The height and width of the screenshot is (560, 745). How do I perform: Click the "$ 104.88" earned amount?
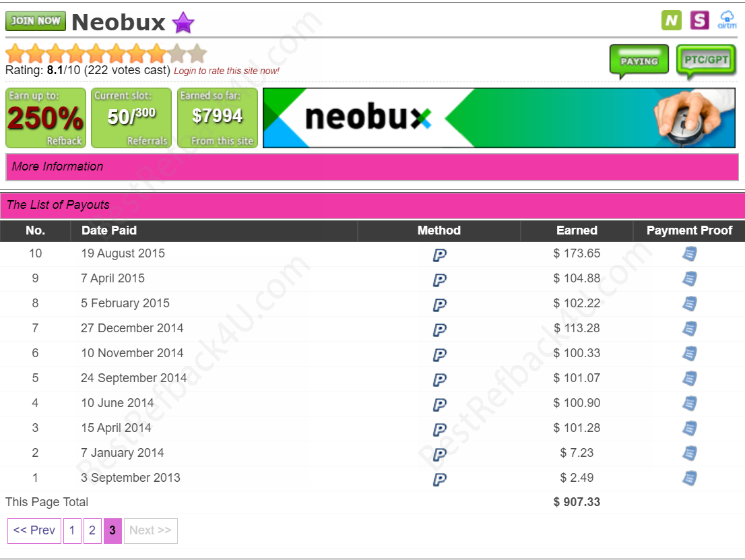tap(577, 278)
